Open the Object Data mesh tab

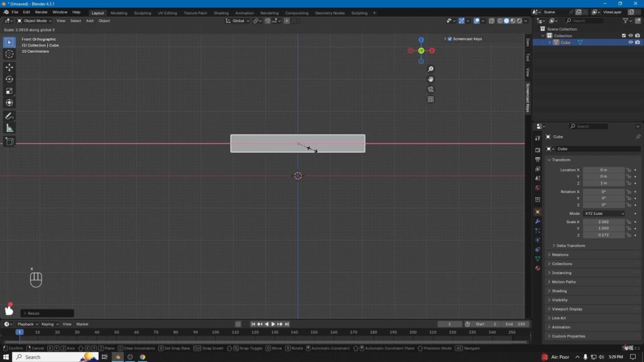[538, 258]
